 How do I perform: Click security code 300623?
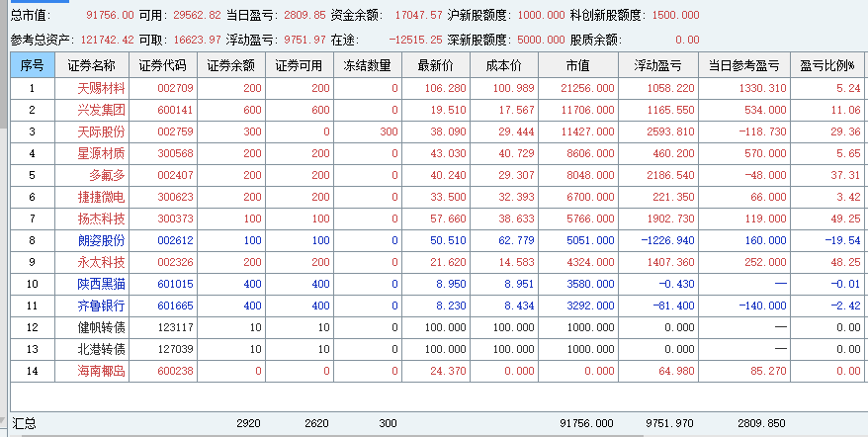(x=176, y=197)
